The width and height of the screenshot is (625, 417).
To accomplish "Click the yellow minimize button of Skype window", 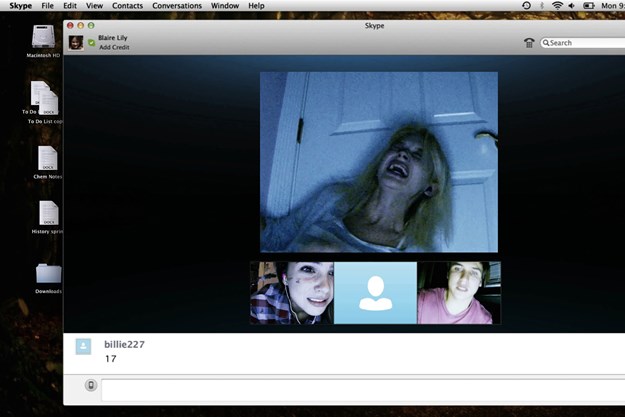I will [x=81, y=26].
